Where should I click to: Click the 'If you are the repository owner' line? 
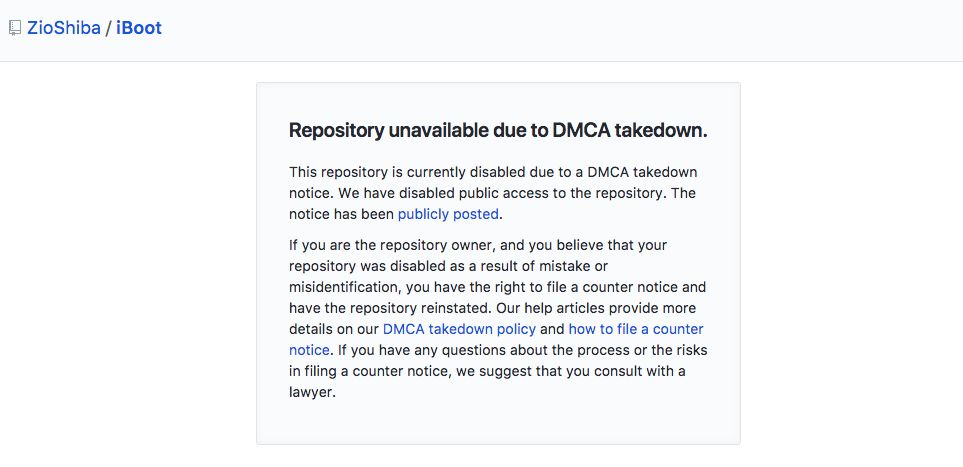478,245
